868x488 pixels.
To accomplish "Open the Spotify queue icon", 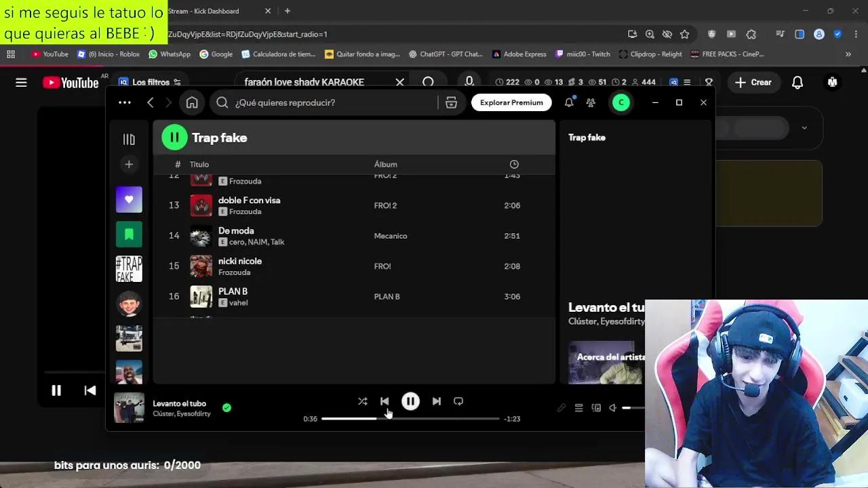I will pos(578,408).
